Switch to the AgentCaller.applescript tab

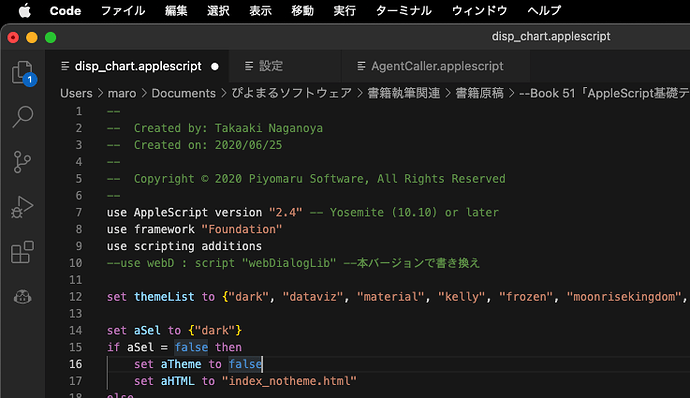[437, 66]
